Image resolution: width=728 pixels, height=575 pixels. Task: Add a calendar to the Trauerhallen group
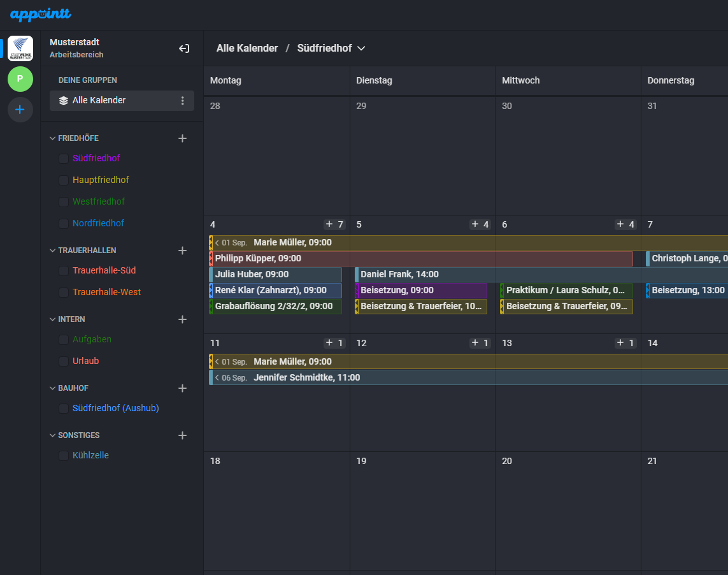(182, 251)
